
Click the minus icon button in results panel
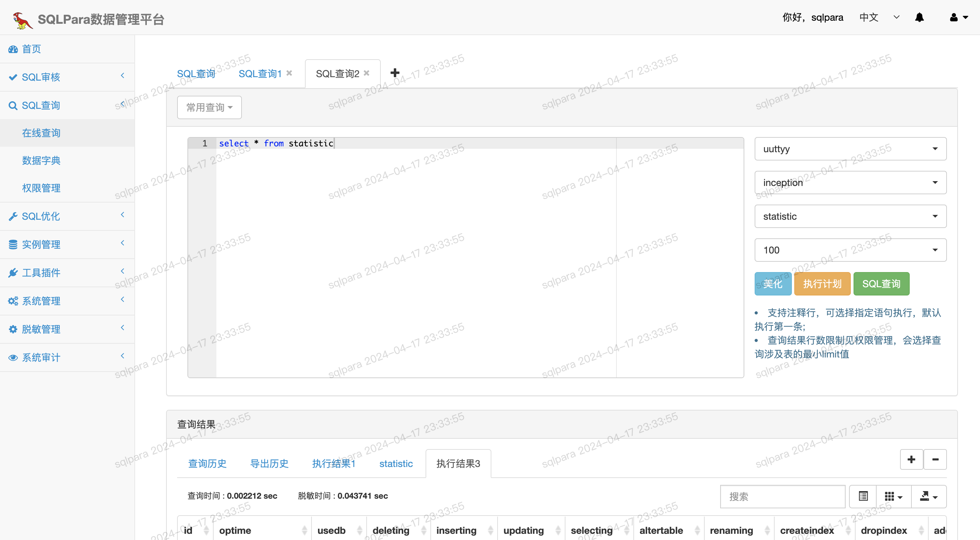pos(935,459)
